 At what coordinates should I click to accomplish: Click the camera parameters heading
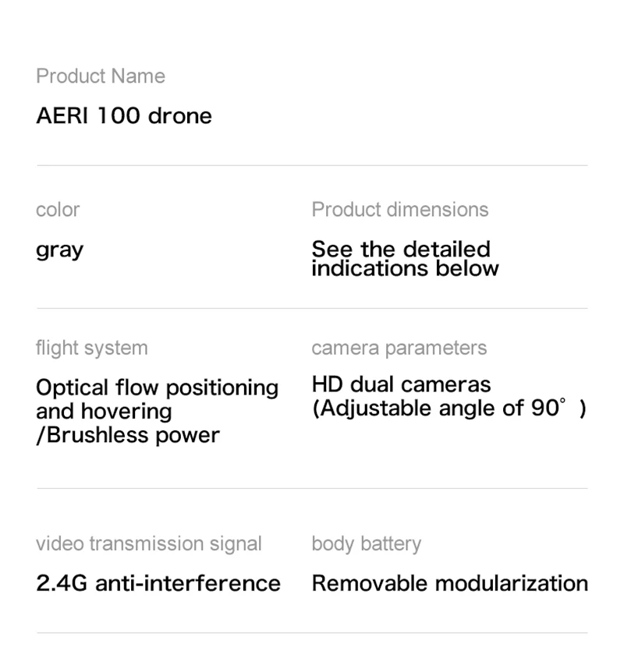click(399, 348)
